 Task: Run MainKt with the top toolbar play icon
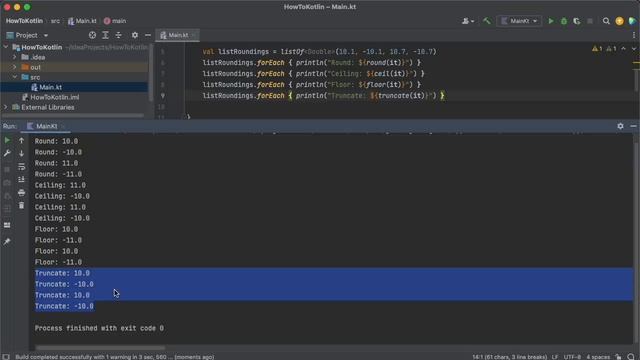pos(551,21)
